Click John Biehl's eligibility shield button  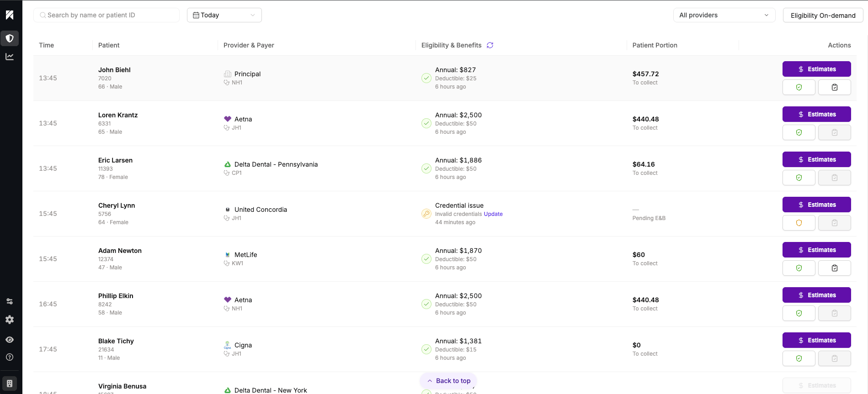[799, 87]
